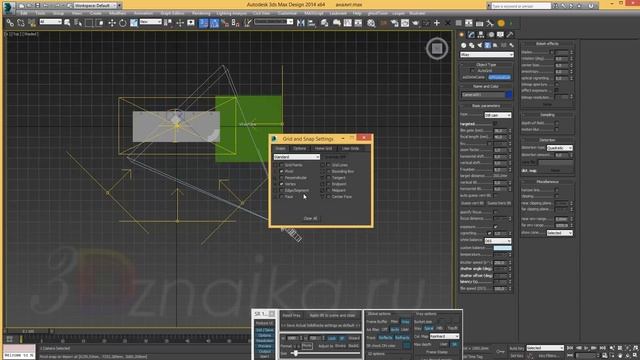Image resolution: width=640 pixels, height=360 pixels.
Task: Click the object color swatch beside camera name
Action: coord(509,95)
